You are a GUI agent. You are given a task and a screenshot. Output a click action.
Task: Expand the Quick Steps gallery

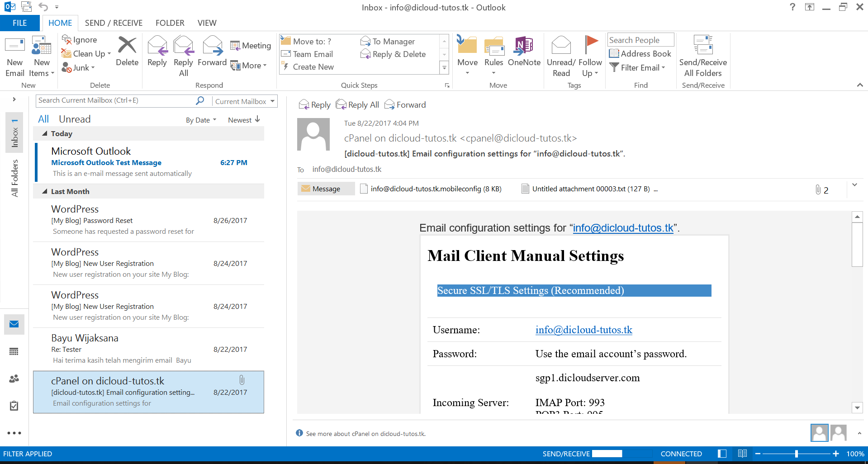444,68
